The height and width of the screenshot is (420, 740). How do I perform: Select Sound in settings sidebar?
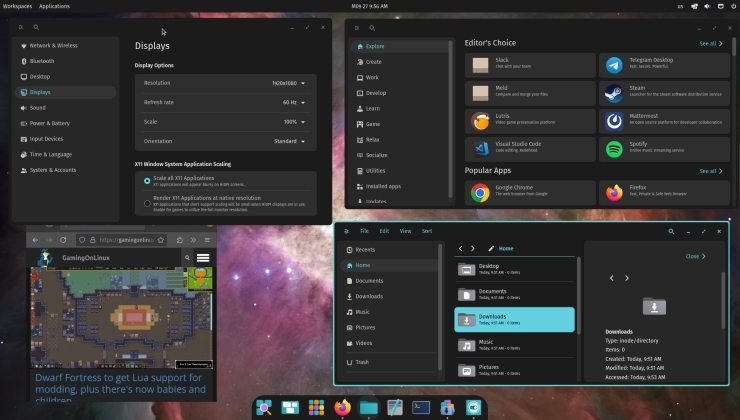point(37,107)
